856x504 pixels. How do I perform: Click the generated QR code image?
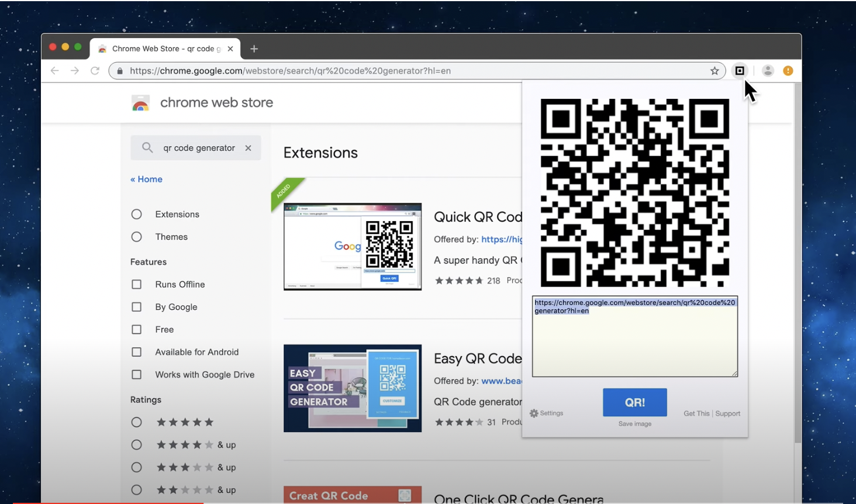tap(634, 192)
